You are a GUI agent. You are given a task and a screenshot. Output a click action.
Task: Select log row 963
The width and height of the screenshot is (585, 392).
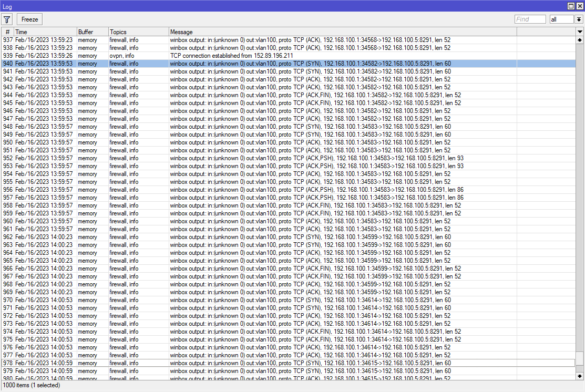pyautogui.click(x=289, y=245)
